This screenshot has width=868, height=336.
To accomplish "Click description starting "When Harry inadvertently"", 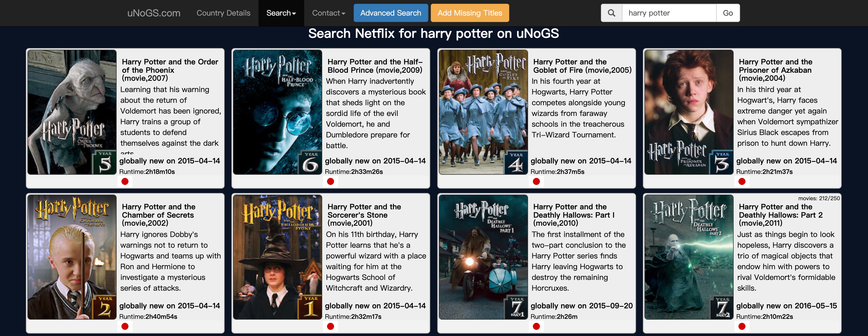I will (x=376, y=113).
